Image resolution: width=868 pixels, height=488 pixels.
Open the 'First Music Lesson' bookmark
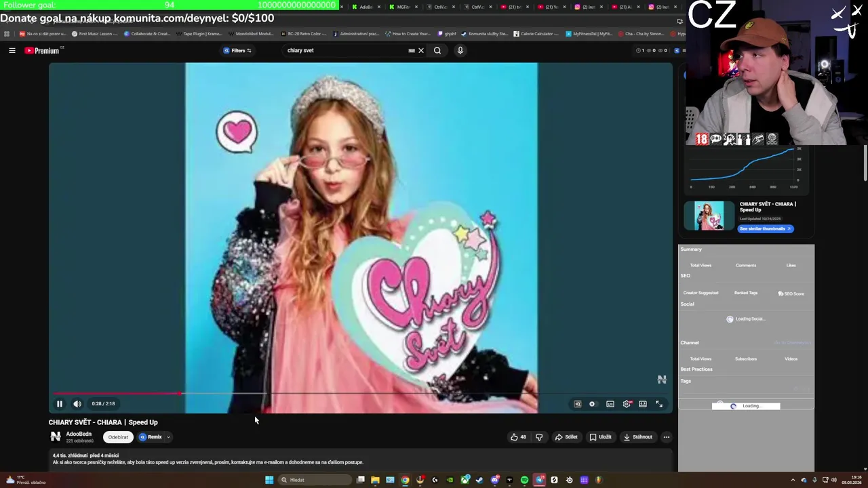click(94, 33)
